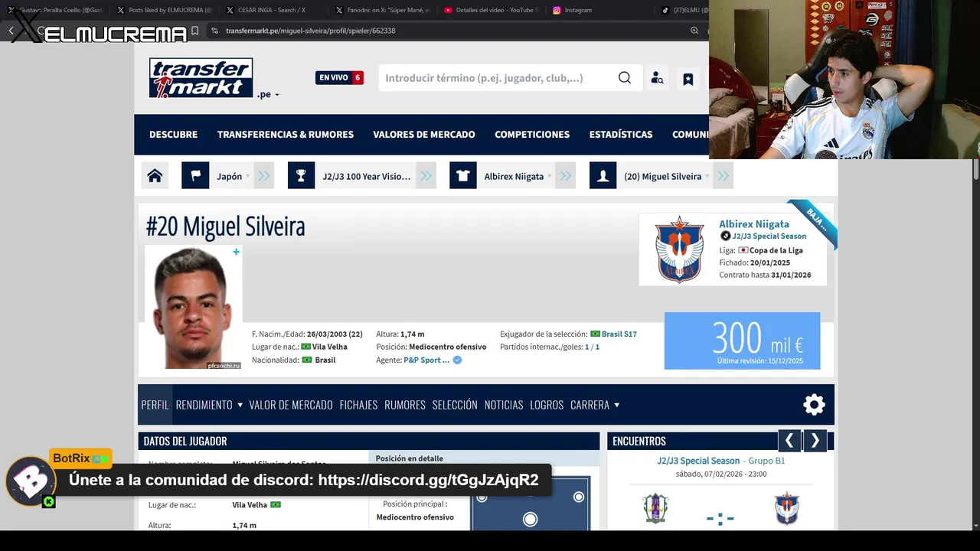The width and height of the screenshot is (980, 551).
Task: Expand the RENDIMIENTO tab dropdown
Action: (209, 405)
